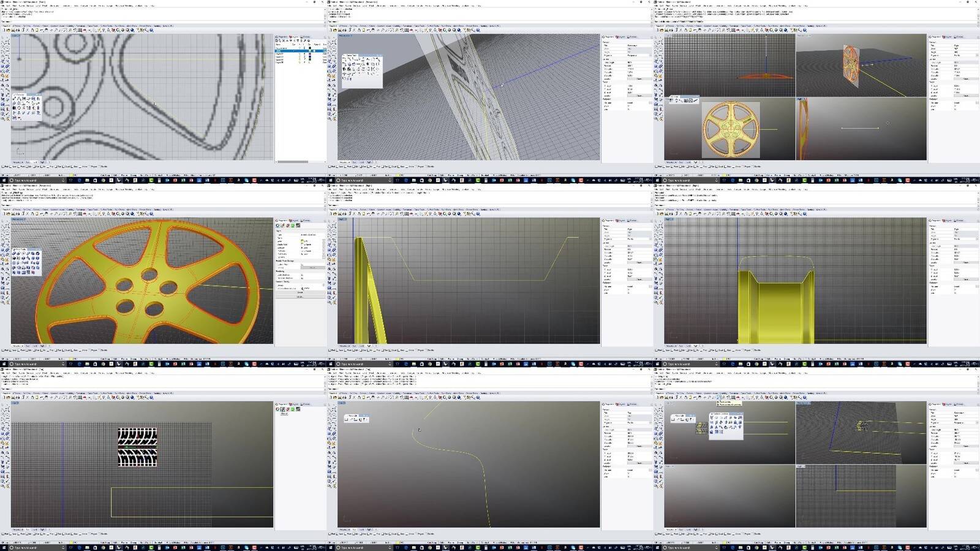
Task: Toggle Ortho in status bar of tilted-wheel perspective screenshot
Action: (442, 175)
